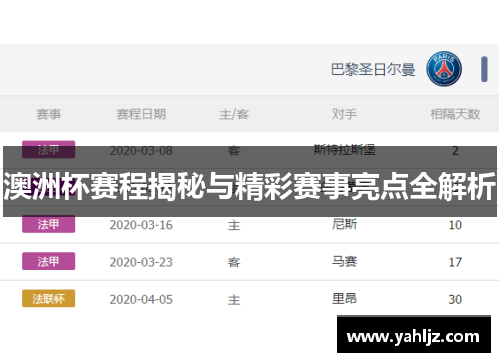The height and width of the screenshot is (362, 500).
Task: Click the 法联杯 competition tag
Action: point(49,298)
